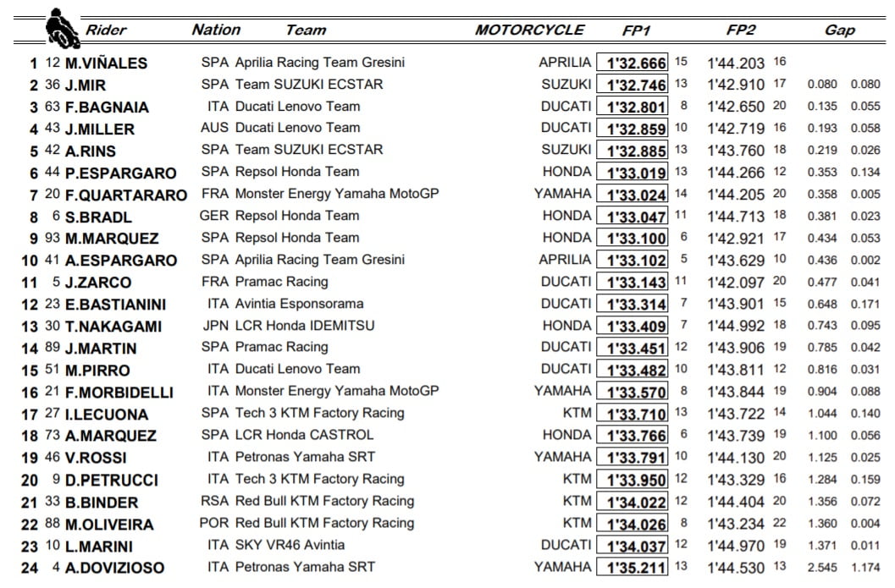
Task: Click the MOTORCYCLE column header
Action: coord(530,30)
